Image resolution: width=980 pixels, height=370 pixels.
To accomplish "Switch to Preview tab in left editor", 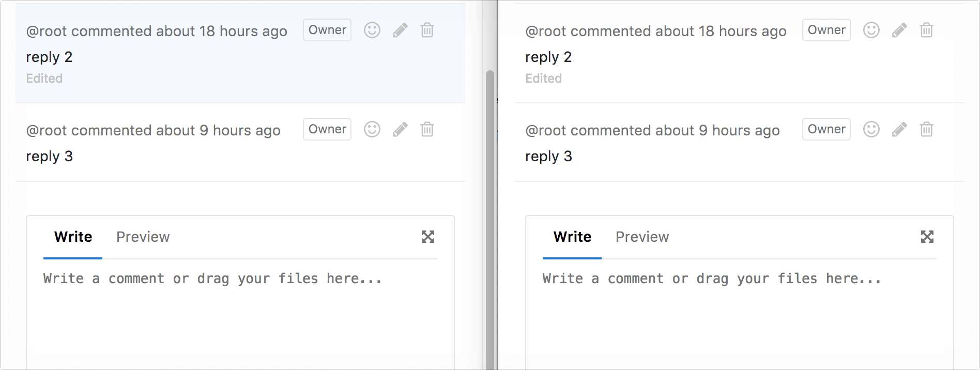I will tap(143, 237).
